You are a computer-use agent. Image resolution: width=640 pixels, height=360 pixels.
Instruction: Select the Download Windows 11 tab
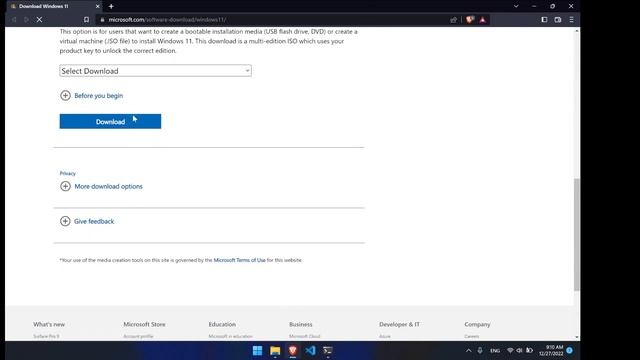(54, 6)
